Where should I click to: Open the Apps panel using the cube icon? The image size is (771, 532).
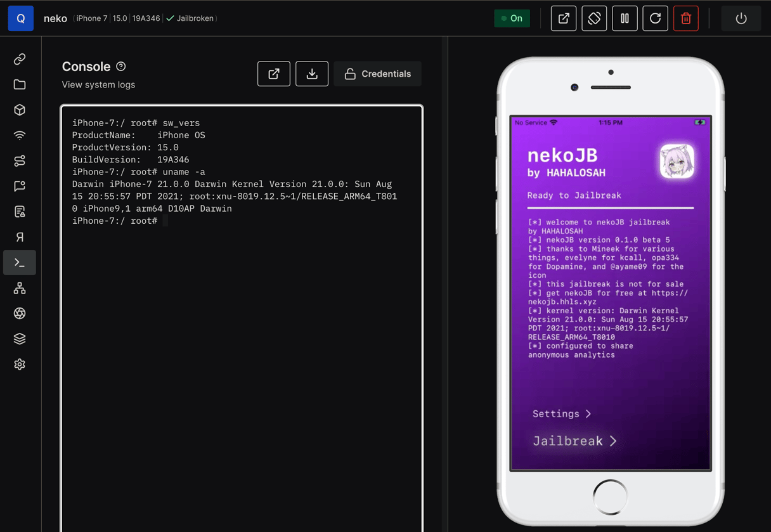19,109
